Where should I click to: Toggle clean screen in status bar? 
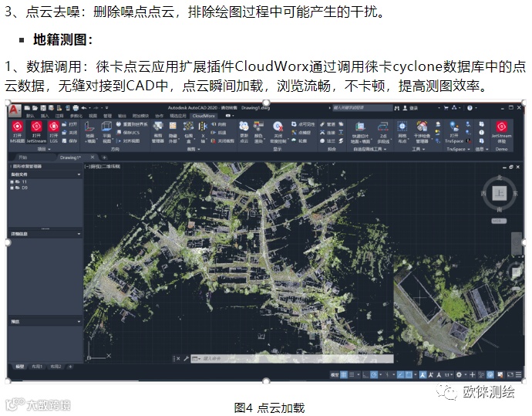[x=510, y=374]
